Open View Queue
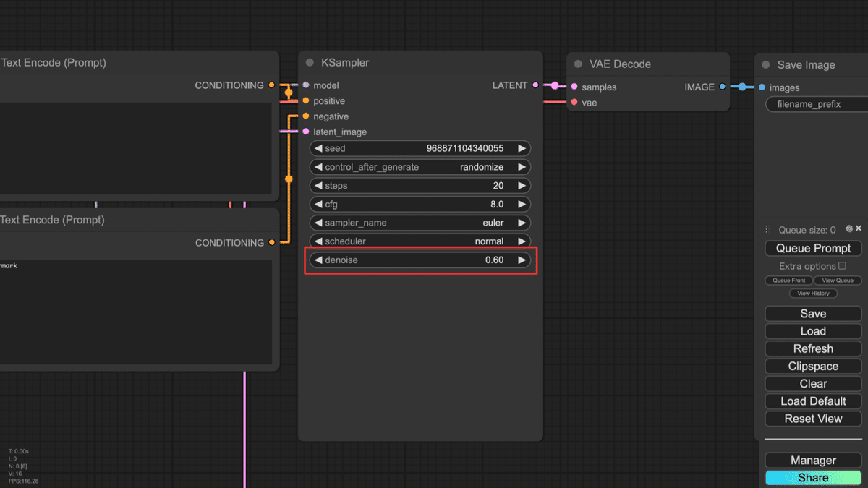This screenshot has height=488, width=868. (838, 281)
